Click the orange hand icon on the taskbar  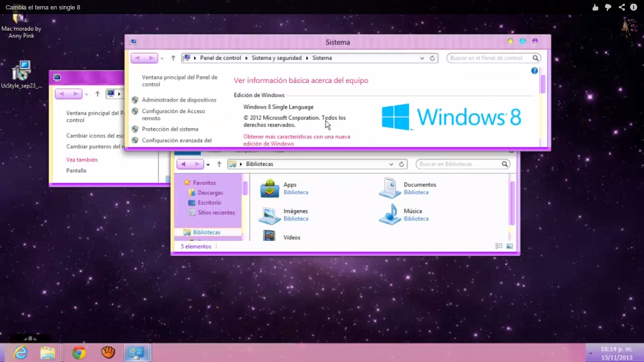[x=107, y=352]
